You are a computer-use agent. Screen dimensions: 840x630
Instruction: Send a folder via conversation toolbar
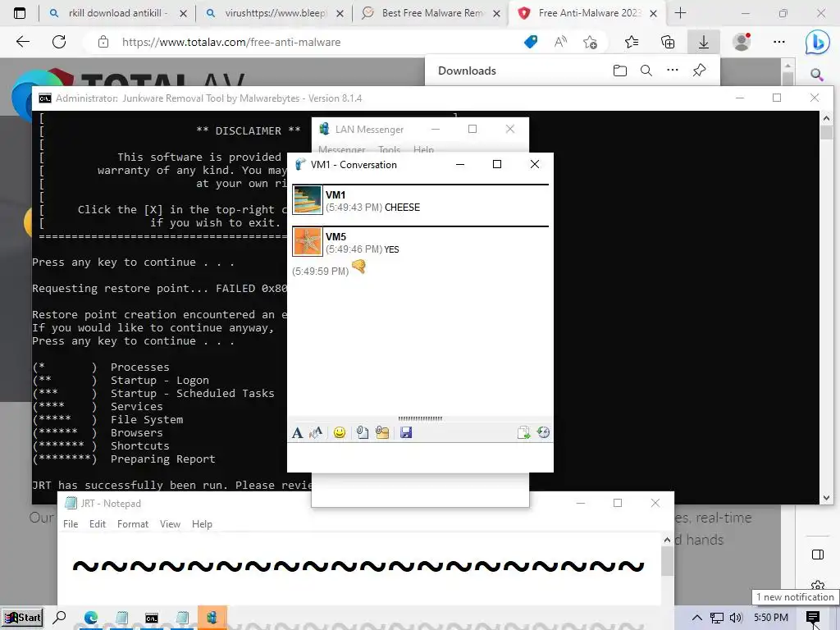click(382, 432)
